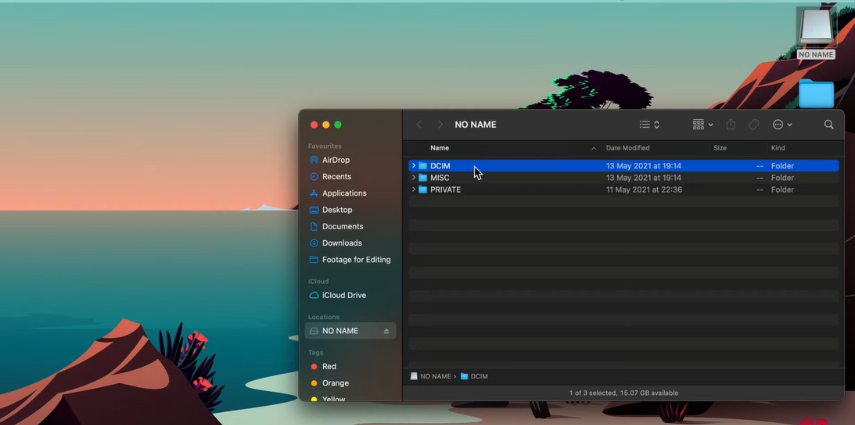This screenshot has width=855, height=425.
Task: Open iCloud Drive in sidebar
Action: tap(343, 295)
